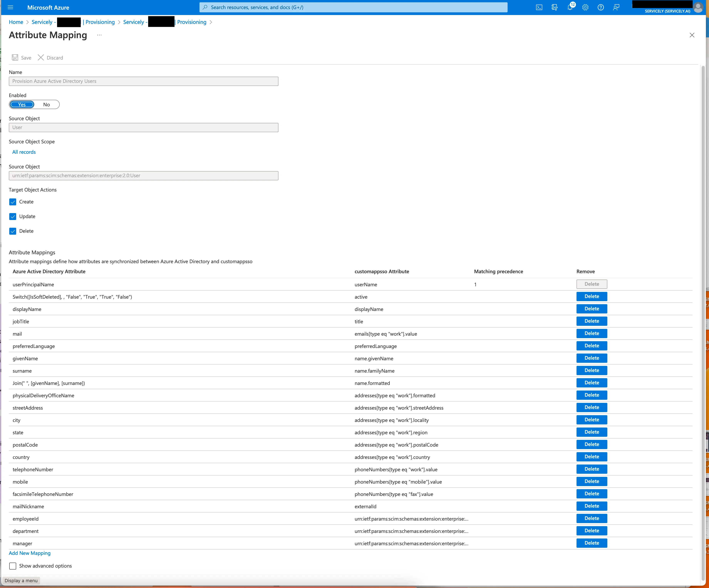Delete the streetAddress mapping
Screen dimensions: 709x588
[592, 407]
